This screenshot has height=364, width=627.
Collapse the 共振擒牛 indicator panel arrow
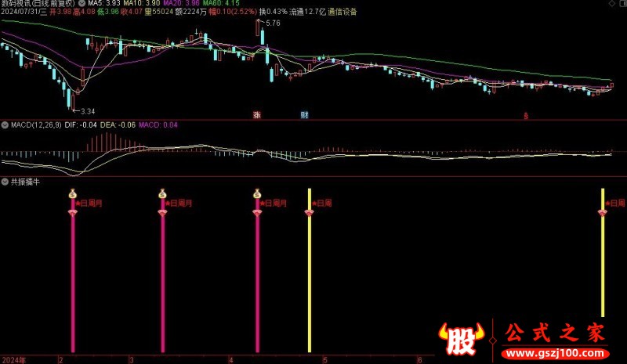5,182
